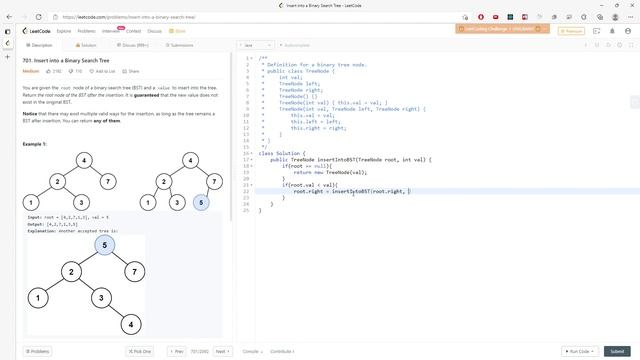The width and height of the screenshot is (640, 360).
Task: Click the orange challenge banner
Action: tap(502, 29)
